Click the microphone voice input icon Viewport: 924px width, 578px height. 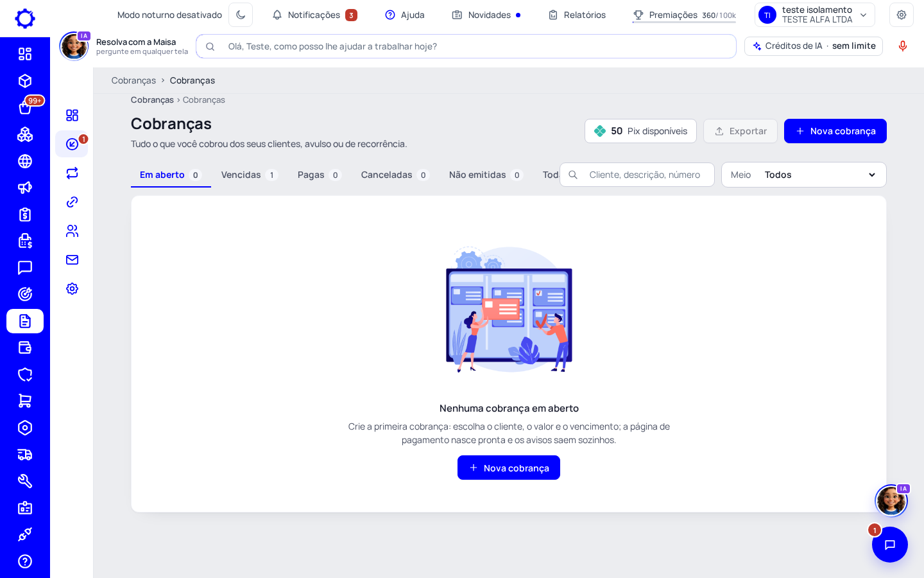pyautogui.click(x=903, y=46)
